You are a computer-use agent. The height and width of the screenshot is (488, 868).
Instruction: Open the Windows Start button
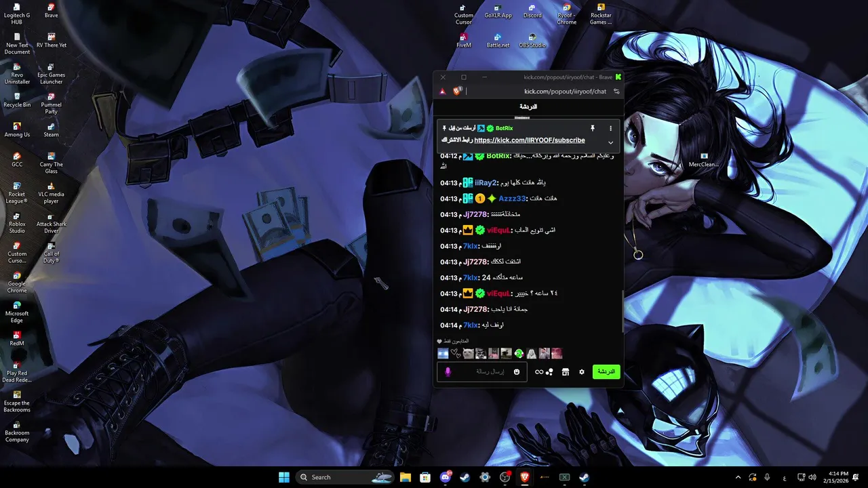tap(283, 477)
